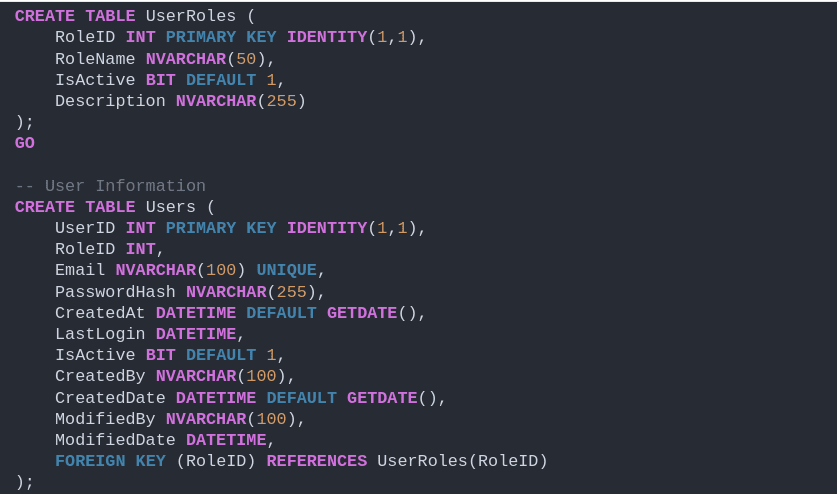Click the UserRoles table name
The height and width of the screenshot is (494, 839).
(190, 16)
